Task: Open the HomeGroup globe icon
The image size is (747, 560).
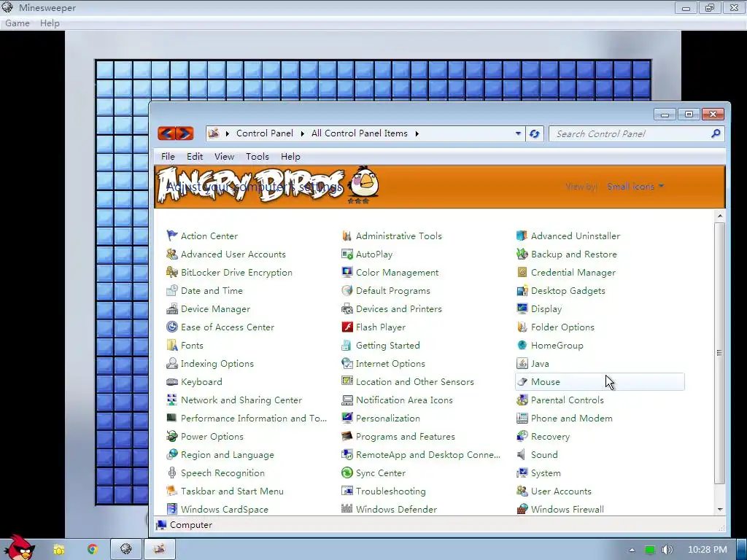Action: point(522,345)
